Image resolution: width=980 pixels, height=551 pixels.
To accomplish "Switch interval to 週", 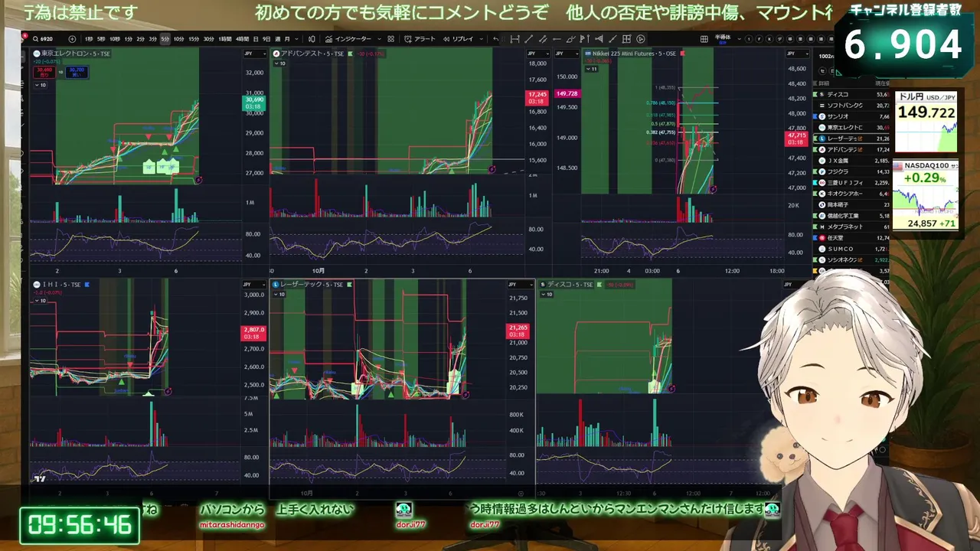I will coord(277,39).
